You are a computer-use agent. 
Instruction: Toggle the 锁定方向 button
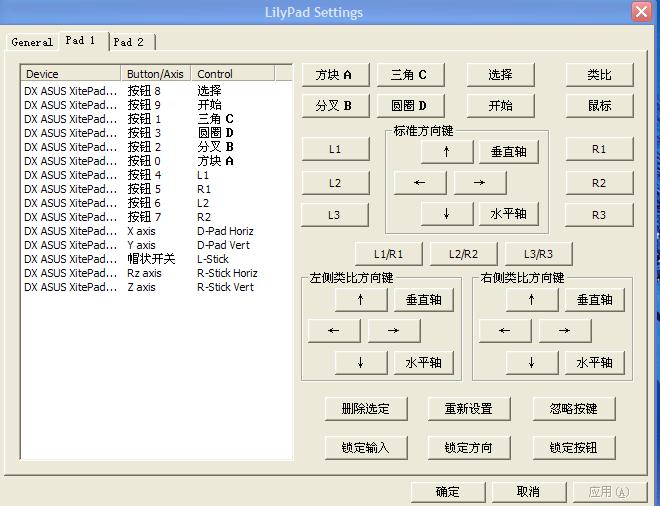[x=469, y=447]
